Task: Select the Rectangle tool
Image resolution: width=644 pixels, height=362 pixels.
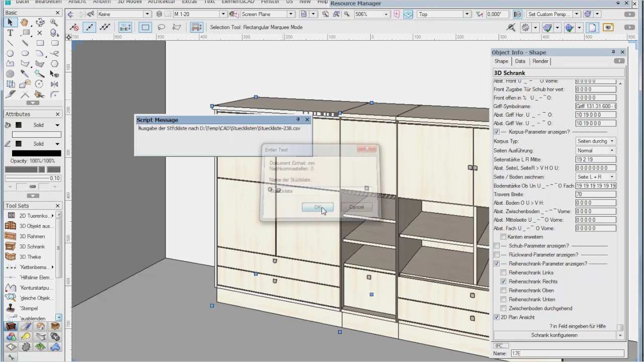Action: tap(39, 43)
